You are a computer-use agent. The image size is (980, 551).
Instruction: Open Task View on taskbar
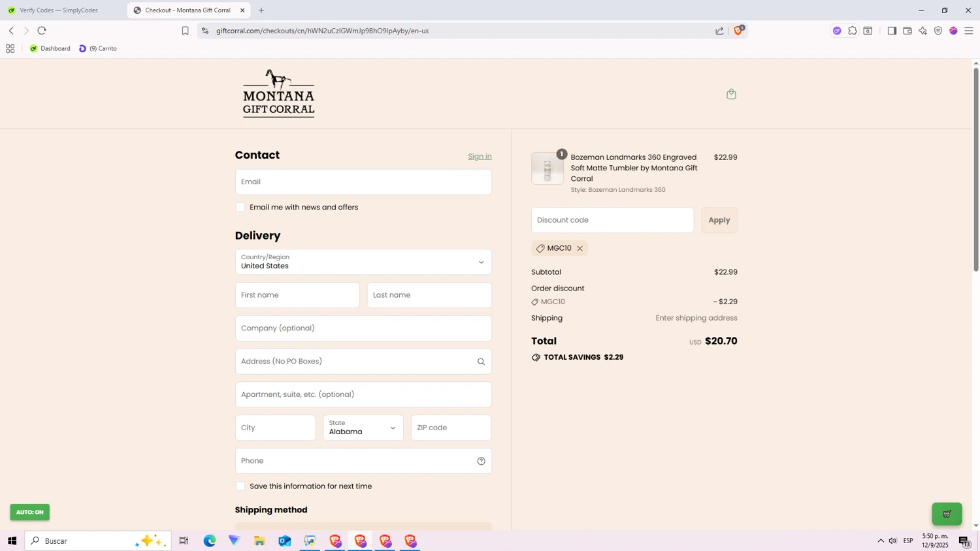184,541
